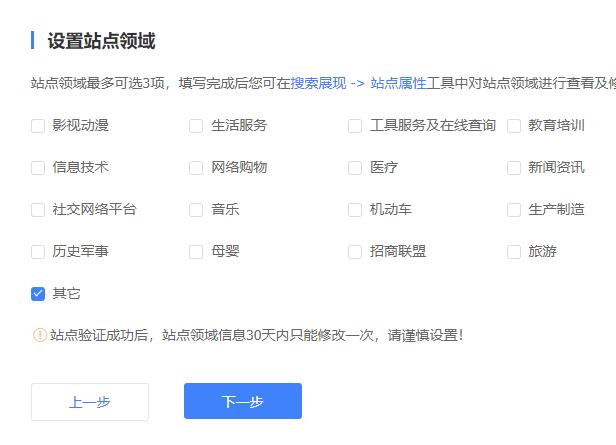Tick the 旅游 checkbox

[514, 252]
